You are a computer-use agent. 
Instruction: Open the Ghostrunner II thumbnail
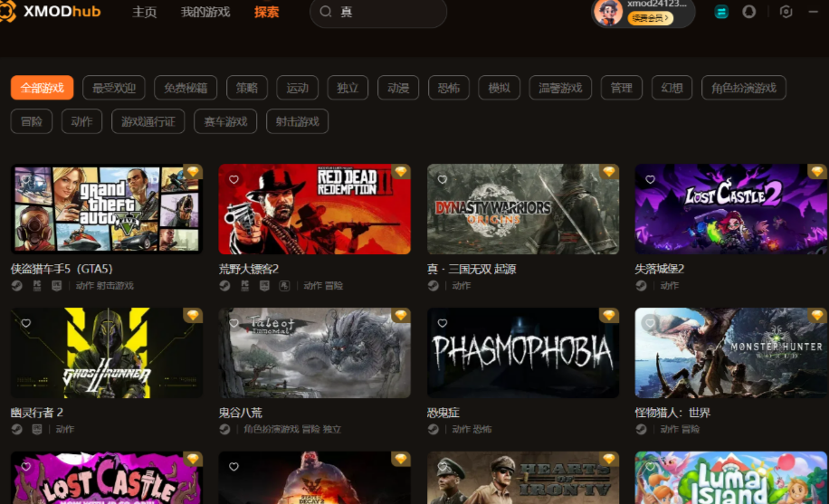tap(106, 353)
